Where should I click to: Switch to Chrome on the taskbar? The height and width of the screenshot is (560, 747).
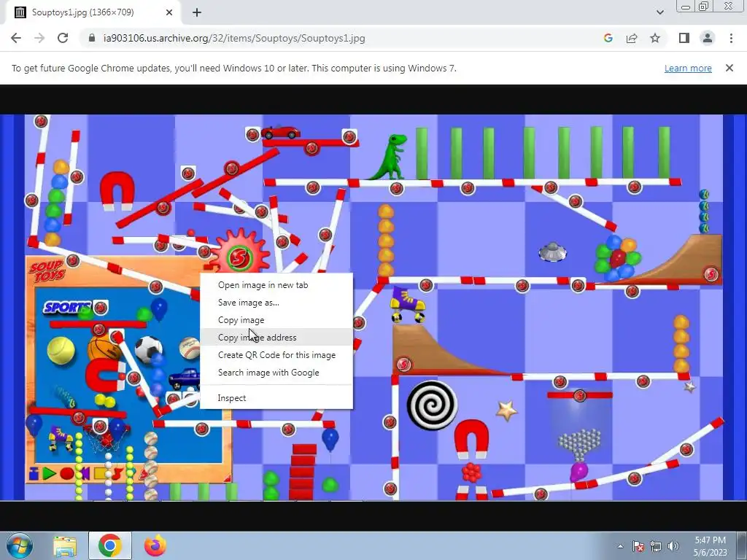pos(110,545)
